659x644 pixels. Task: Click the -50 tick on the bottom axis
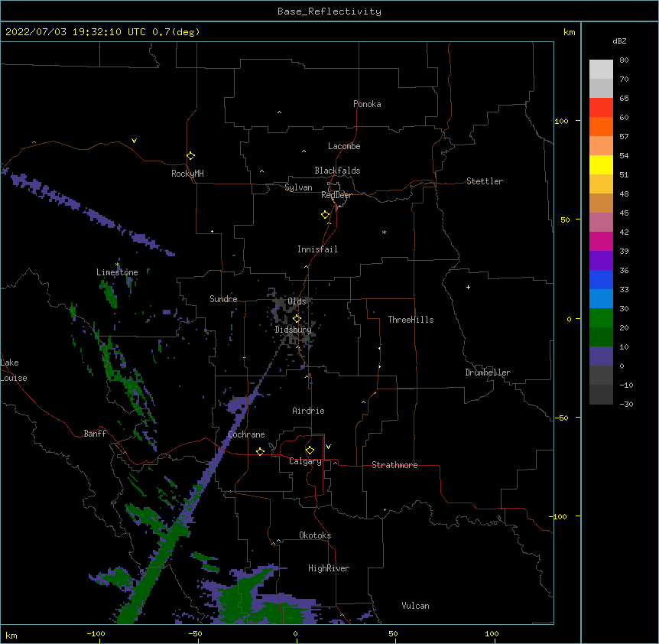pyautogui.click(x=195, y=634)
